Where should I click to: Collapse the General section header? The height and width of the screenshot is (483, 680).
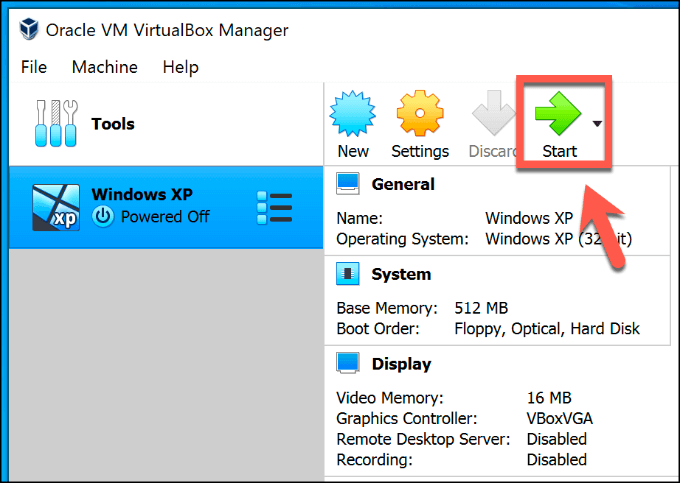pos(402,184)
